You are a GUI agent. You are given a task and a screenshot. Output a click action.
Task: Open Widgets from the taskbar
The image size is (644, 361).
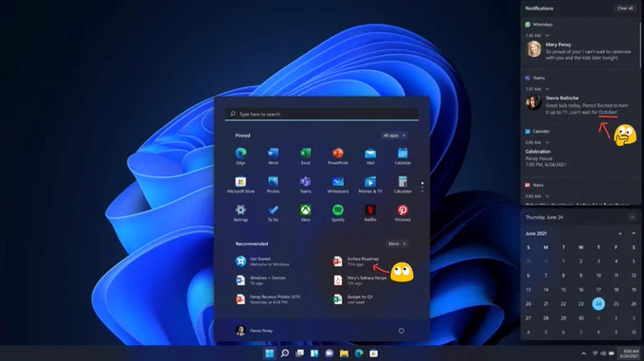[314, 353]
